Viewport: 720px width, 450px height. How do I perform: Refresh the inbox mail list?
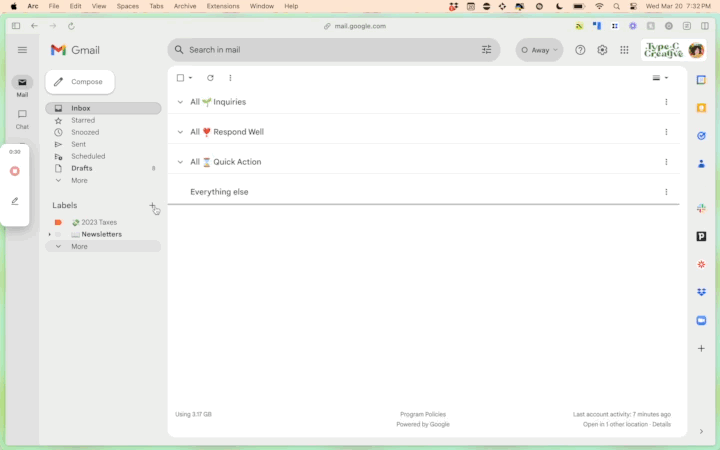pyautogui.click(x=210, y=78)
